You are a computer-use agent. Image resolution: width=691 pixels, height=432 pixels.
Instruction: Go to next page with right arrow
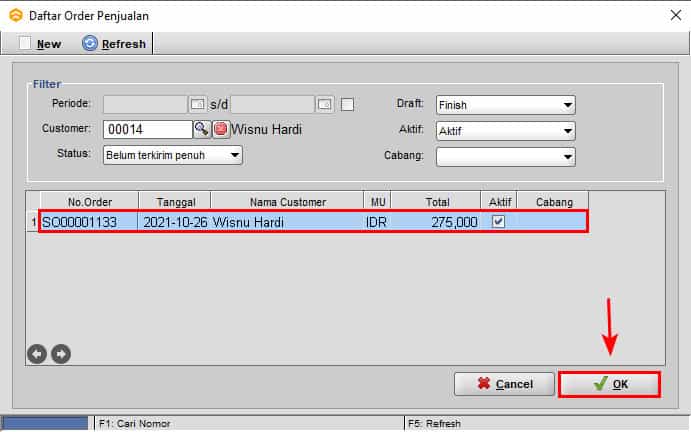[x=59, y=352]
